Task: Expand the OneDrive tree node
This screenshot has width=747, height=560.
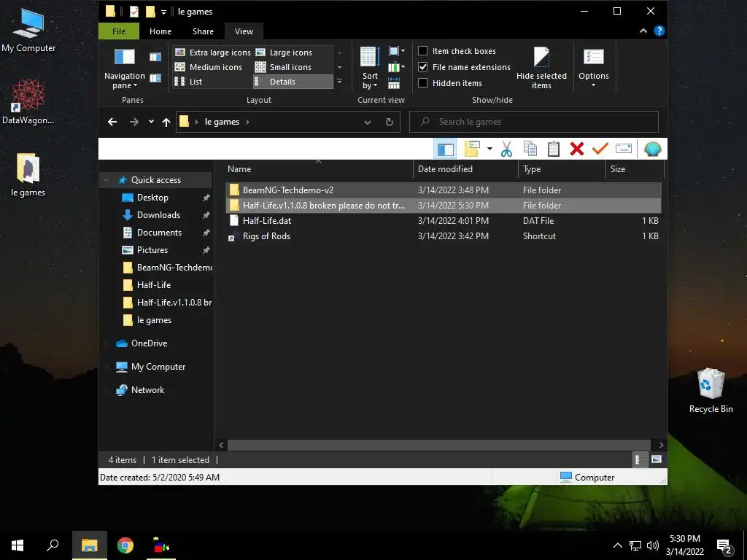Action: pos(107,343)
